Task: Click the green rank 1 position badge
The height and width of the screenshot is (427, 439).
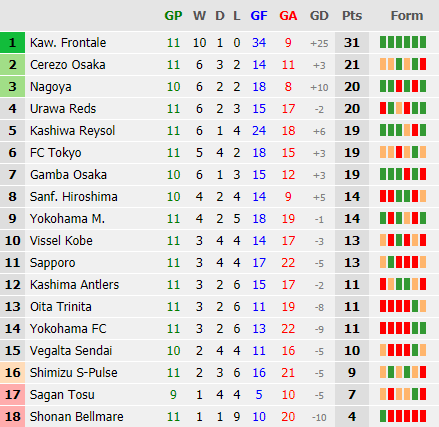Action: point(12,43)
